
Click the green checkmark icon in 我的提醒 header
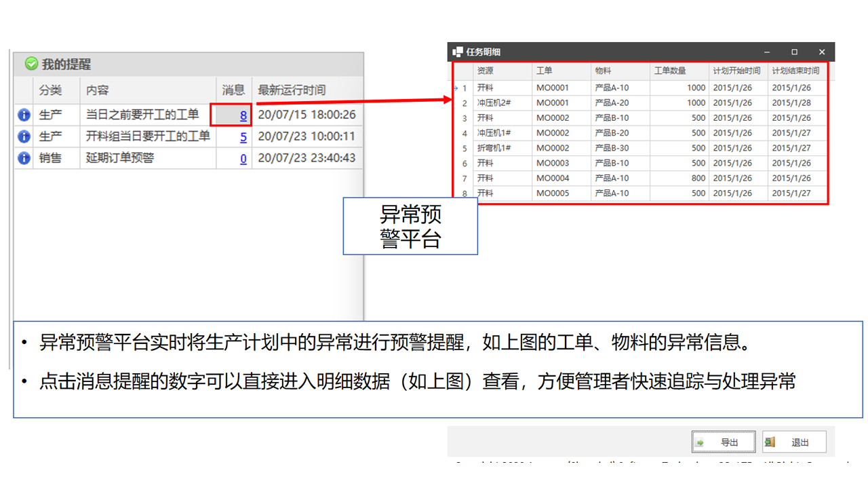click(31, 64)
